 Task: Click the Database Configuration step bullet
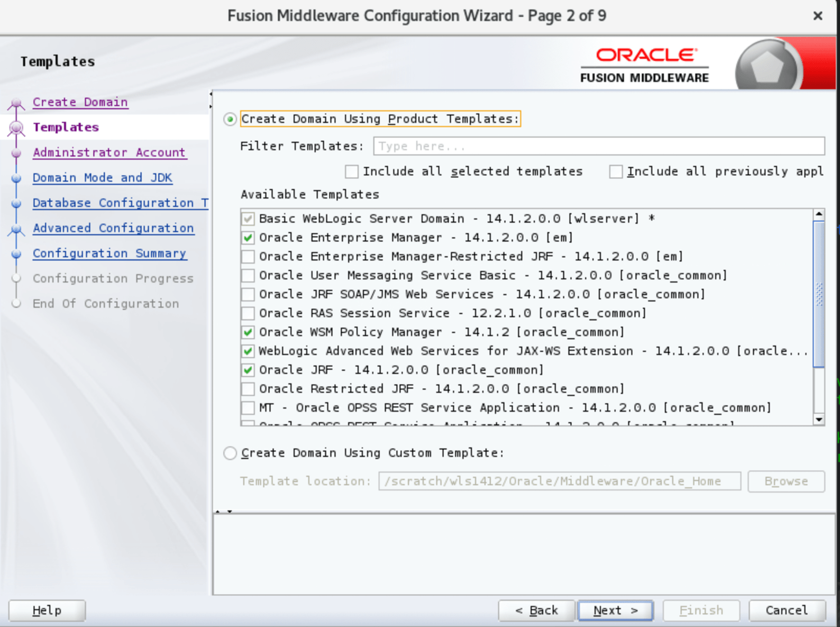(16, 204)
